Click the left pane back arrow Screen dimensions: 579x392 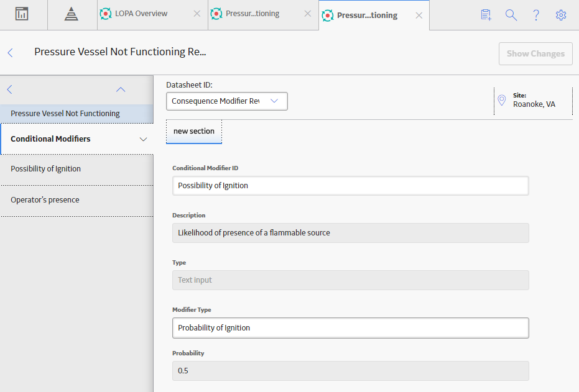[9, 89]
